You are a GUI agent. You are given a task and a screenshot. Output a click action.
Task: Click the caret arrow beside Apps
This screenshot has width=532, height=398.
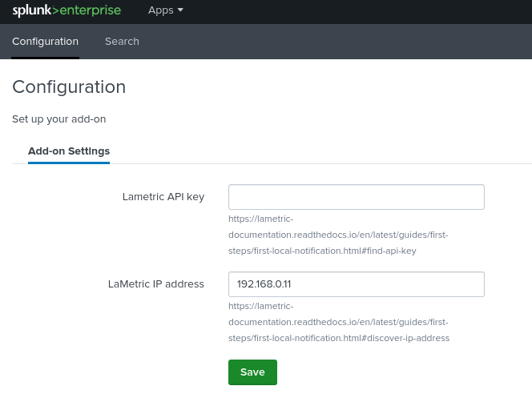click(x=180, y=10)
